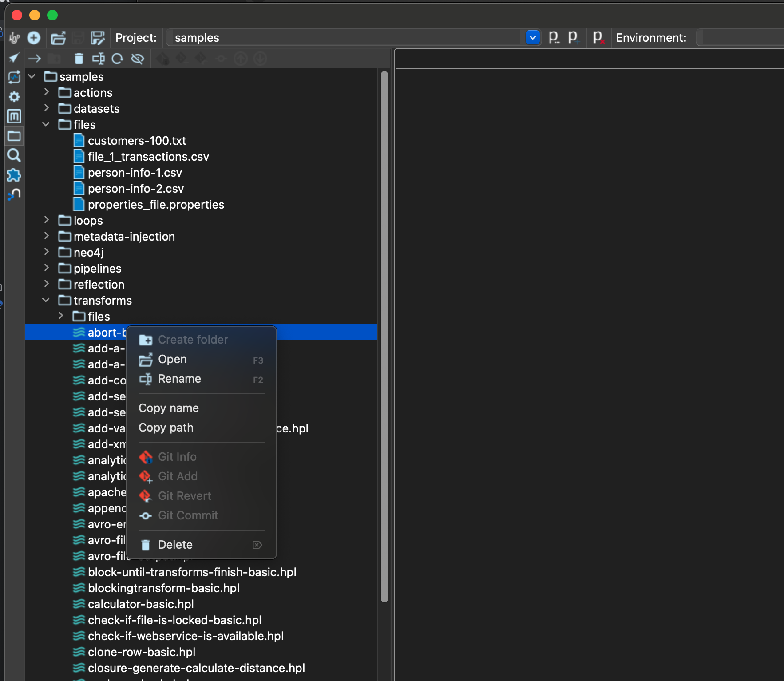Open the Project dropdown arrow
This screenshot has height=681, width=784.
coord(532,38)
